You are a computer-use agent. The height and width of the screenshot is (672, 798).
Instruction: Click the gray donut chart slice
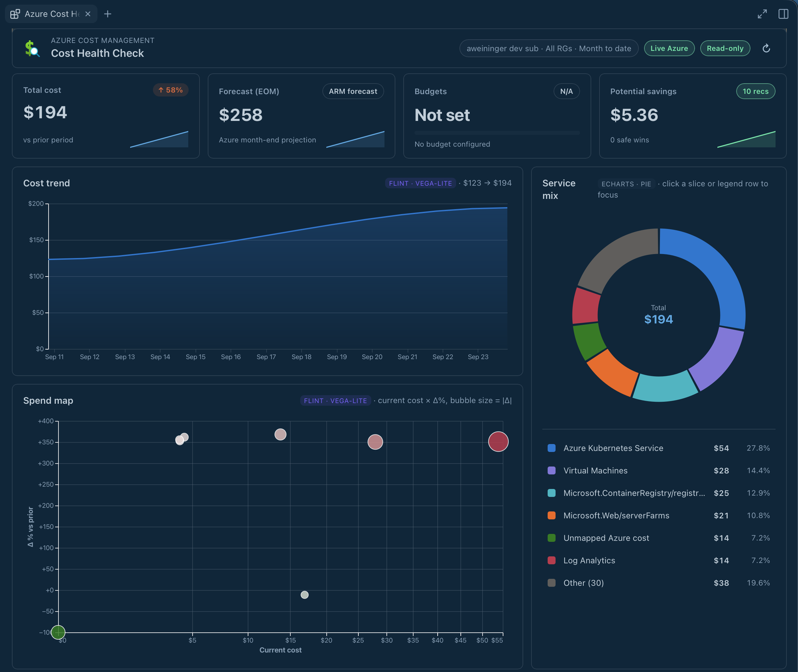[x=616, y=255]
